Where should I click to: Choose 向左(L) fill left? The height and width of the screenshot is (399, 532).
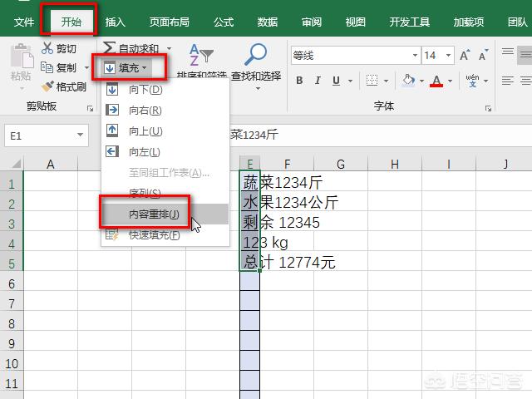tap(165, 152)
